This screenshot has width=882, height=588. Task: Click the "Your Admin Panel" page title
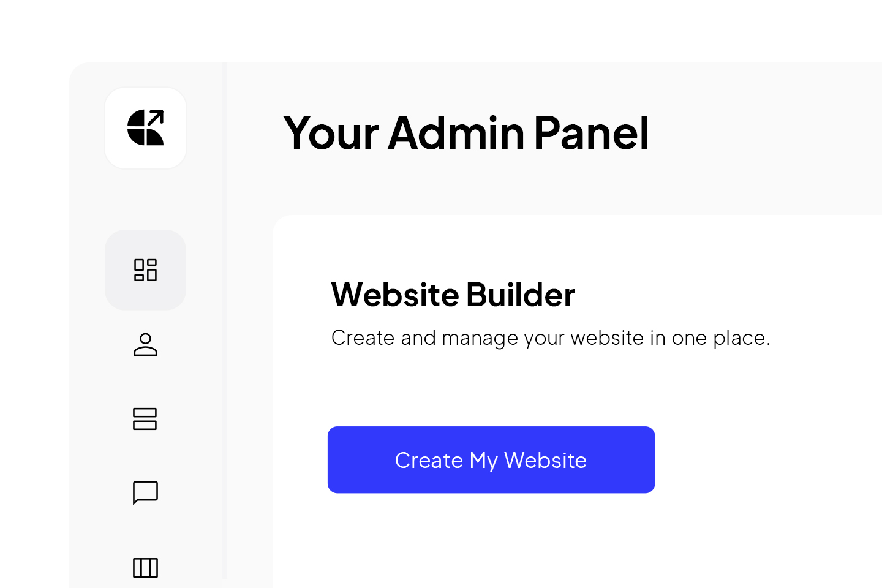(466, 132)
